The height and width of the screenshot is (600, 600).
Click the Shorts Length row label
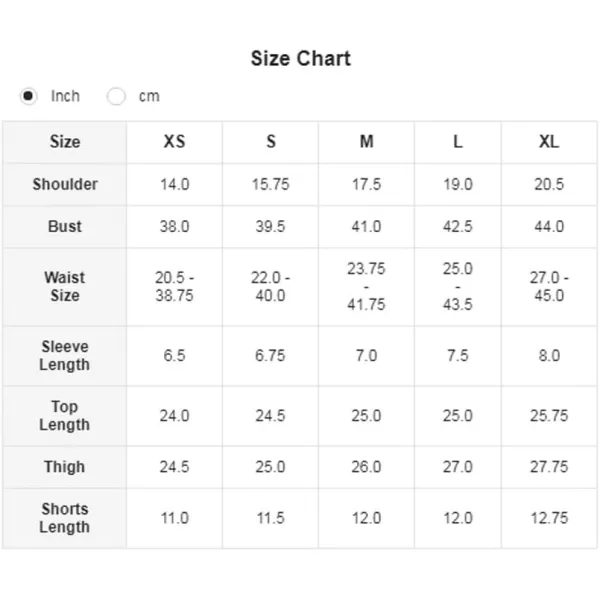point(65,518)
